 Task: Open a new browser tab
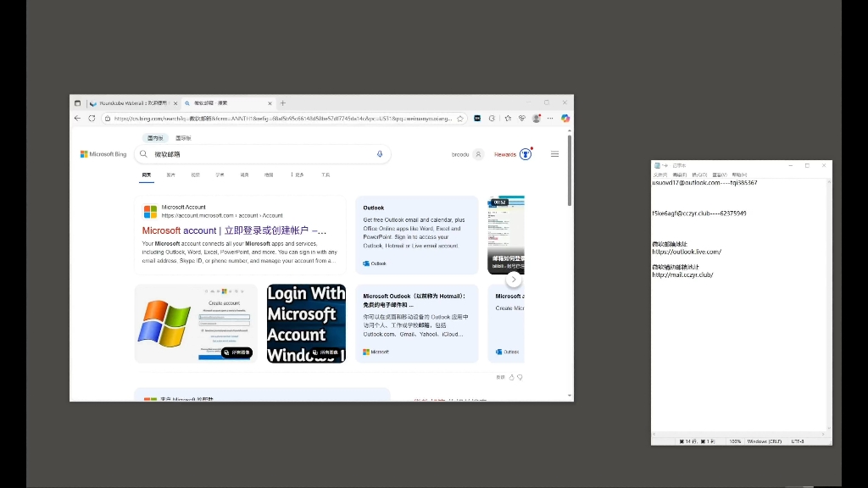pos(283,103)
